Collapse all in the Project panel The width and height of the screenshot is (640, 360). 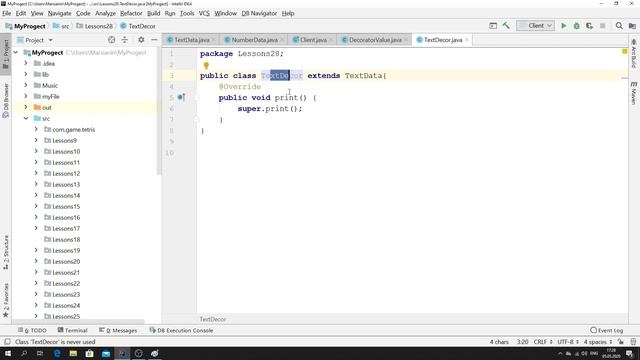click(x=125, y=40)
